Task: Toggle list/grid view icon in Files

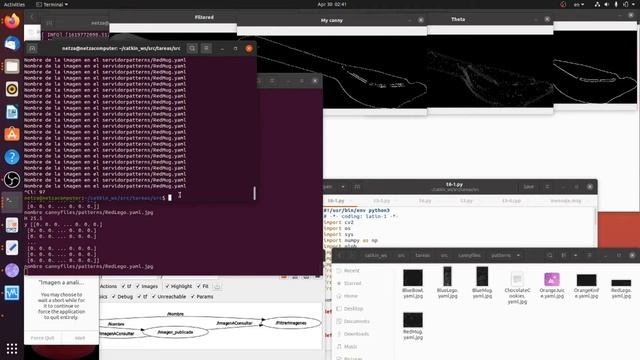Action: [564, 256]
